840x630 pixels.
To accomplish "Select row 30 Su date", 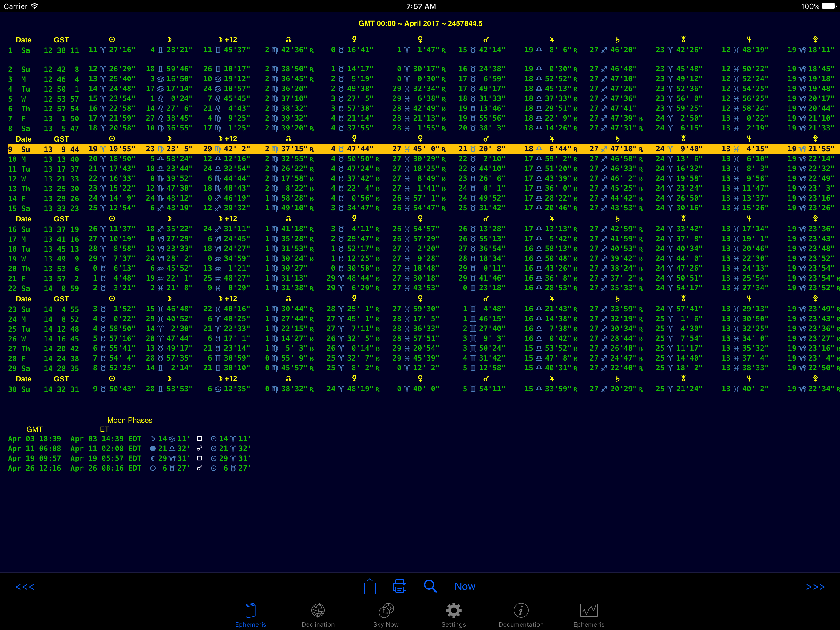I will pyautogui.click(x=19, y=389).
